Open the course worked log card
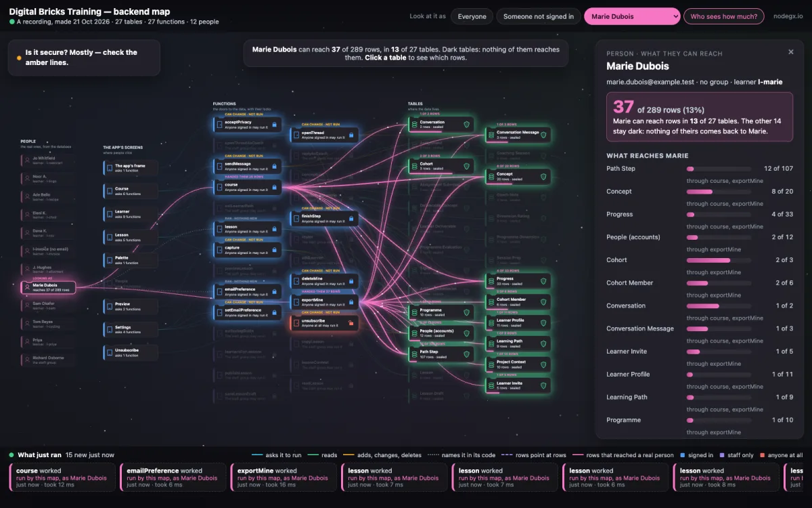 [x=62, y=478]
